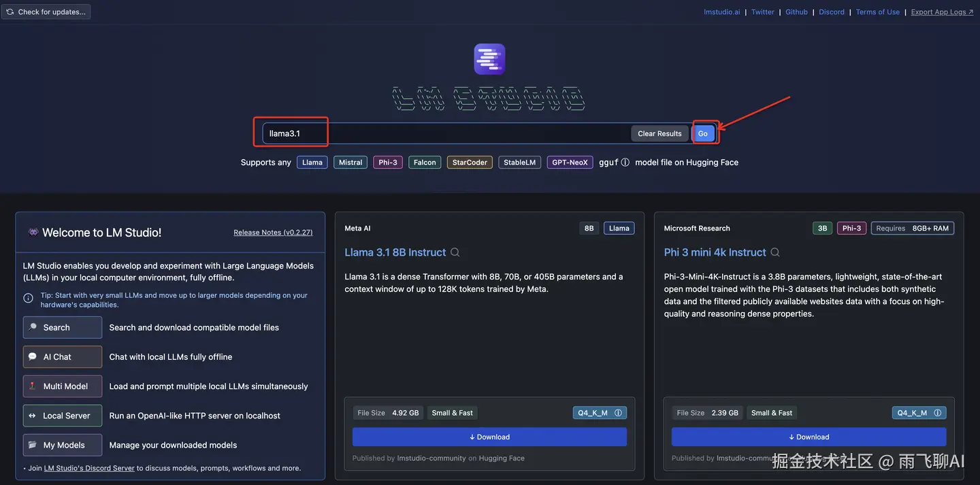The height and width of the screenshot is (485, 980).
Task: Click the Llama badge on Meta AI card
Action: coord(619,229)
